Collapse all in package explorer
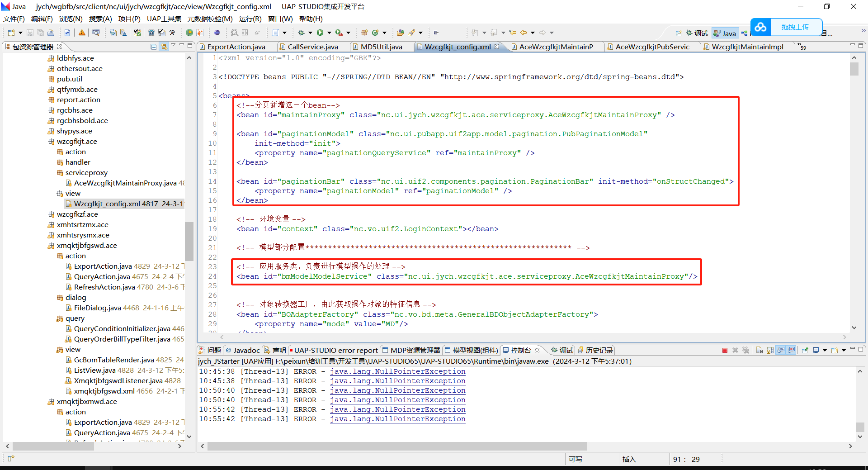The image size is (868, 470). (154, 47)
